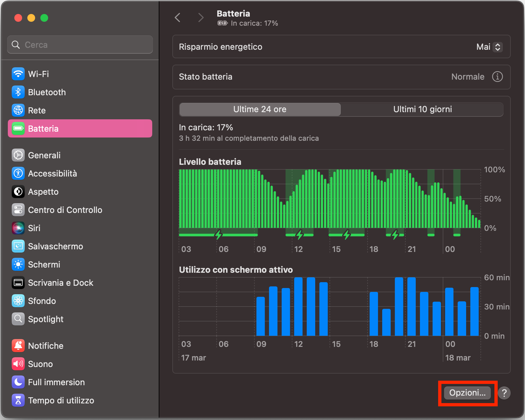This screenshot has height=420, width=525.
Task: Open Spotlight settings icon
Action: (18, 319)
